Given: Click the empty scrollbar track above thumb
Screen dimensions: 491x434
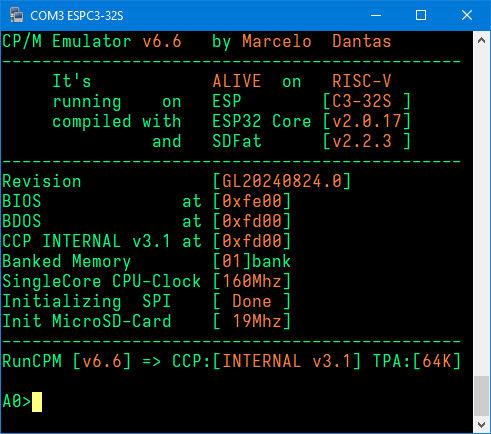Looking at the screenshot, I should point(481,212).
